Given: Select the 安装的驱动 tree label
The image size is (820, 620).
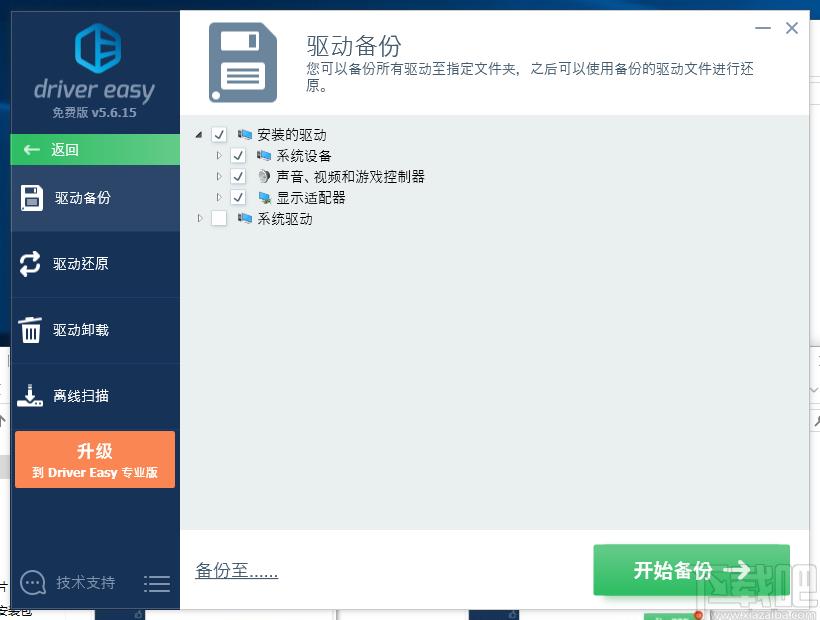Looking at the screenshot, I should (x=292, y=135).
